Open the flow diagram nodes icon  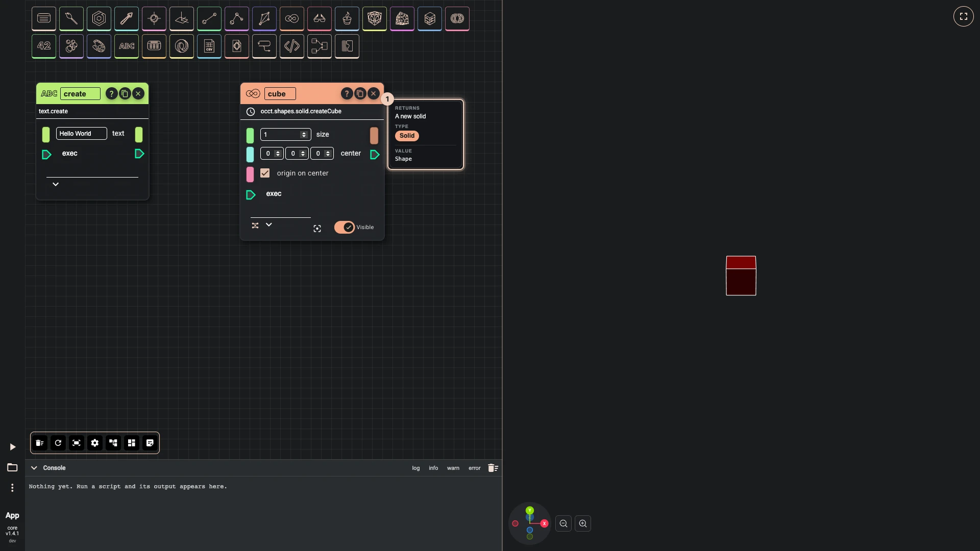point(320,46)
